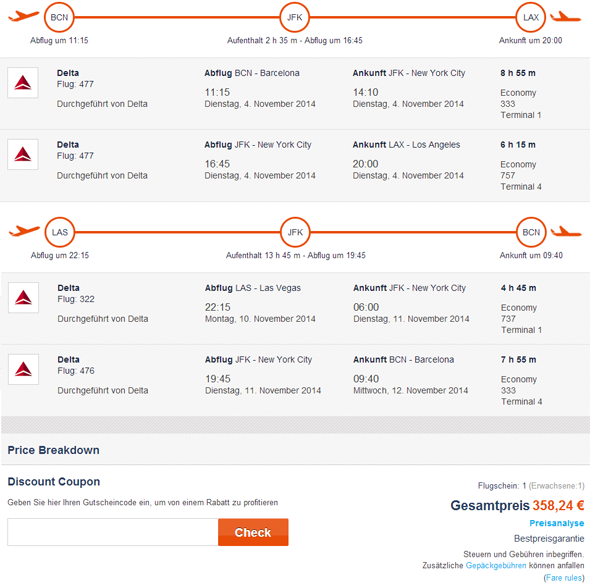This screenshot has width=590, height=588.
Task: Click the JFK stopover circle on outbound route
Action: [295, 17]
